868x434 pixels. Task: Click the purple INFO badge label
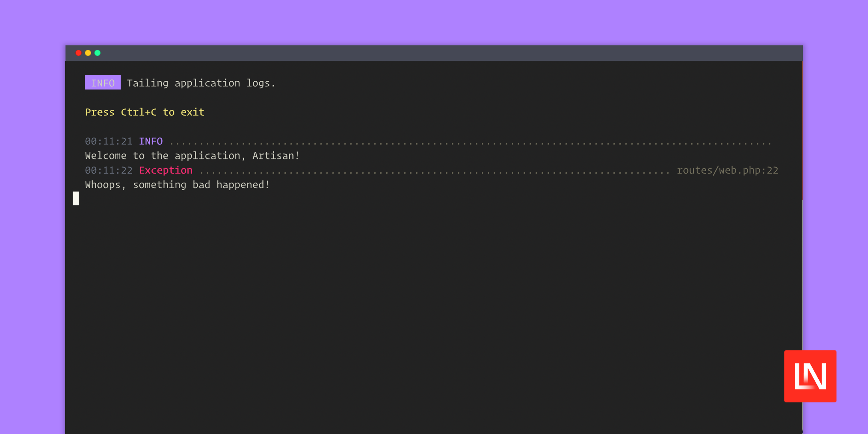coord(103,82)
